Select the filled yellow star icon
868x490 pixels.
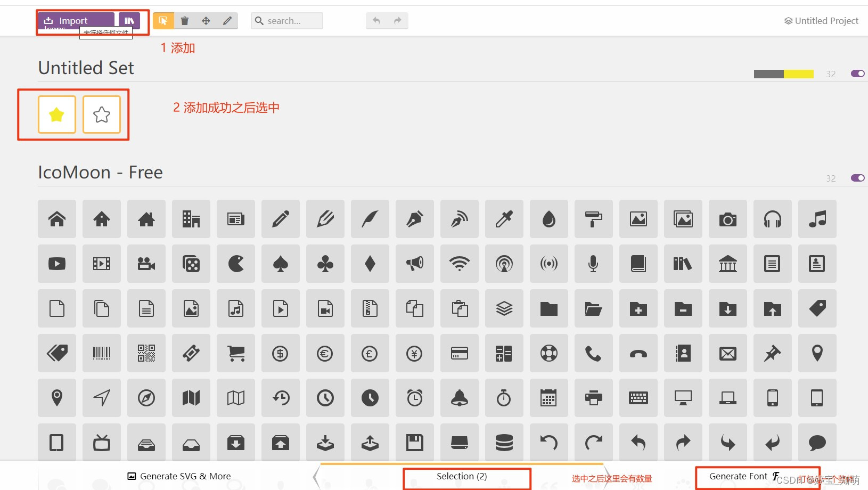(57, 115)
